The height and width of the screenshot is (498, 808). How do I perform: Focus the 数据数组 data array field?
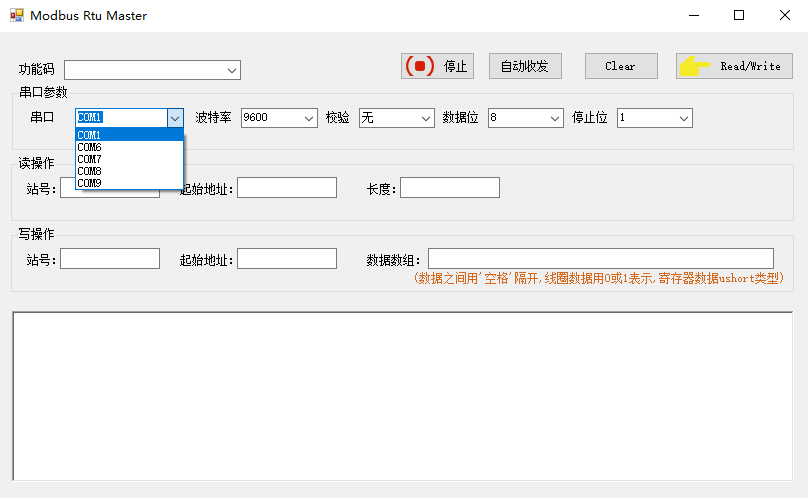pyautogui.click(x=601, y=259)
